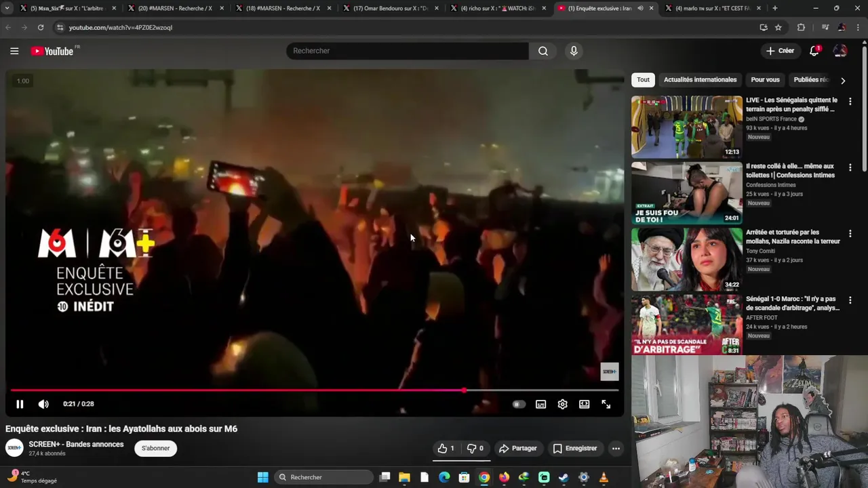Seek on the red video progress bar
The width and height of the screenshot is (868, 488).
(x=315, y=390)
